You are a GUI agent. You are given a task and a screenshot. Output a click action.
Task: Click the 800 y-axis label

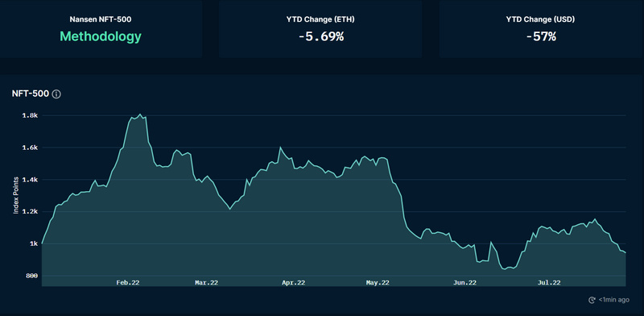pos(32,276)
